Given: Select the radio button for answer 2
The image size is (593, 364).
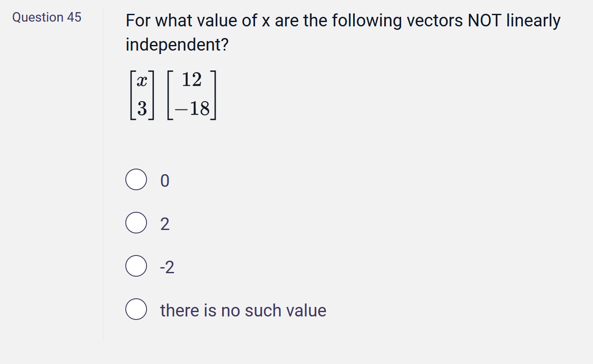Looking at the screenshot, I should point(136,223).
